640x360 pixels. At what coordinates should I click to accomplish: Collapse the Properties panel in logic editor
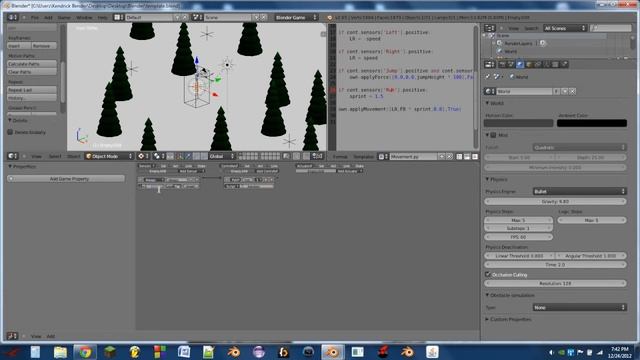(22, 167)
